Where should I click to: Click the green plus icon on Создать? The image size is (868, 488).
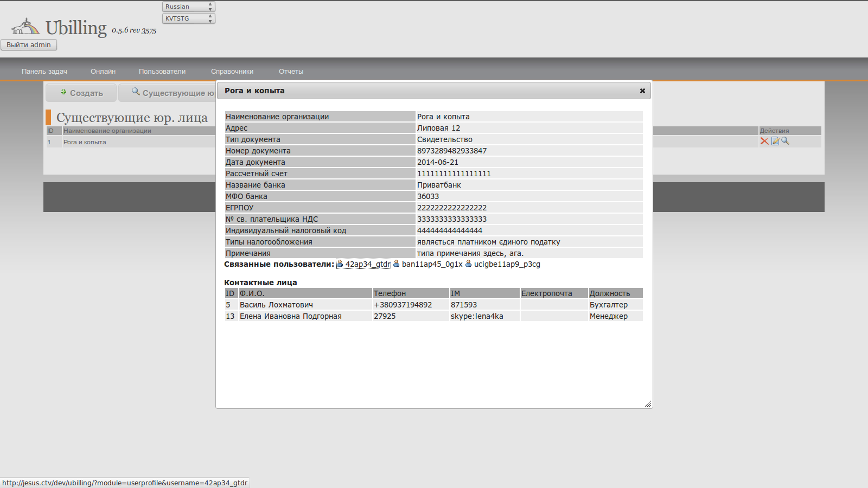point(63,92)
